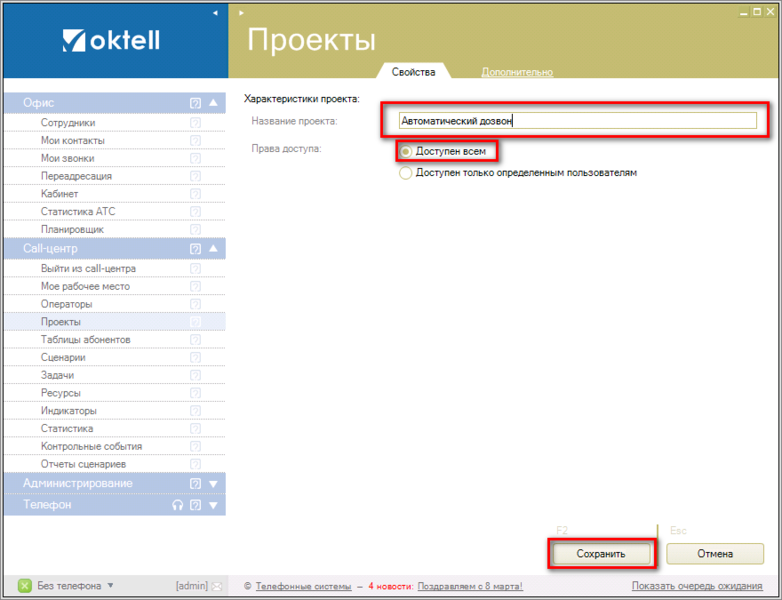Collapse the Офис section arrow
This screenshot has width=782, height=600.
tap(213, 103)
